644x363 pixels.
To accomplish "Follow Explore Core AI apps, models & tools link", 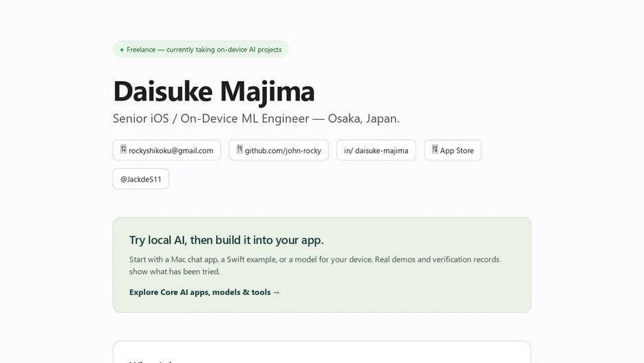I will (x=204, y=292).
